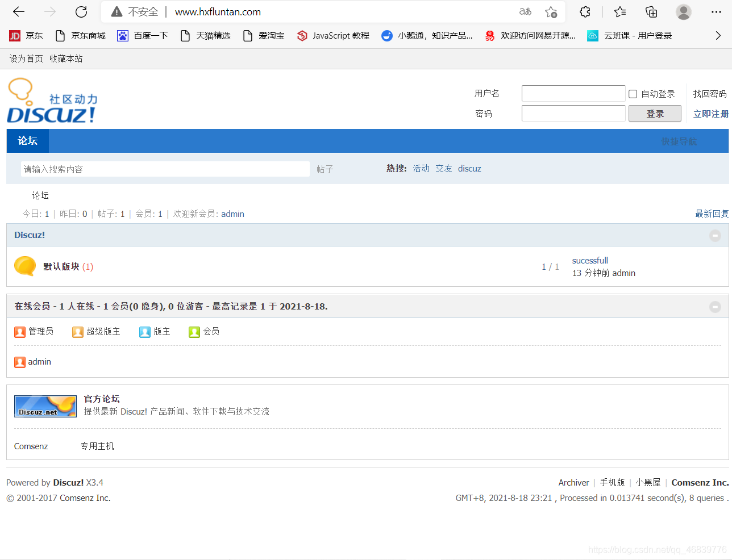Click the discuz hot search link

coord(469,169)
